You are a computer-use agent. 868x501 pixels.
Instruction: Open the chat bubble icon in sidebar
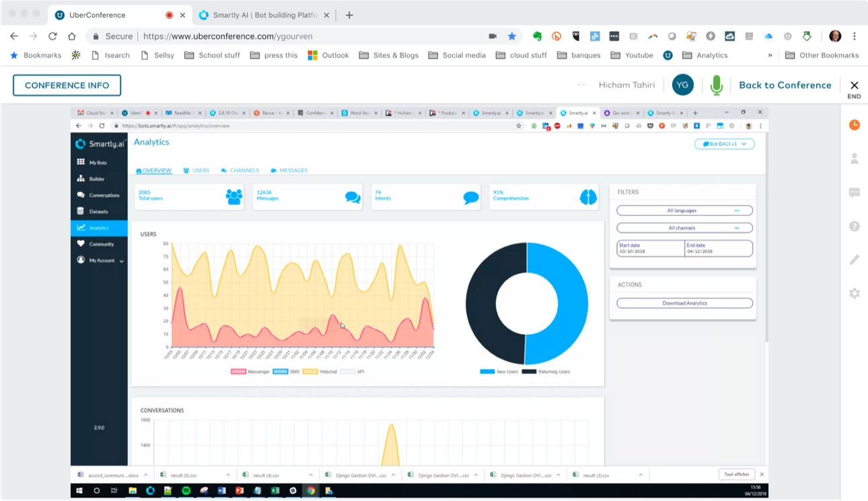854,193
